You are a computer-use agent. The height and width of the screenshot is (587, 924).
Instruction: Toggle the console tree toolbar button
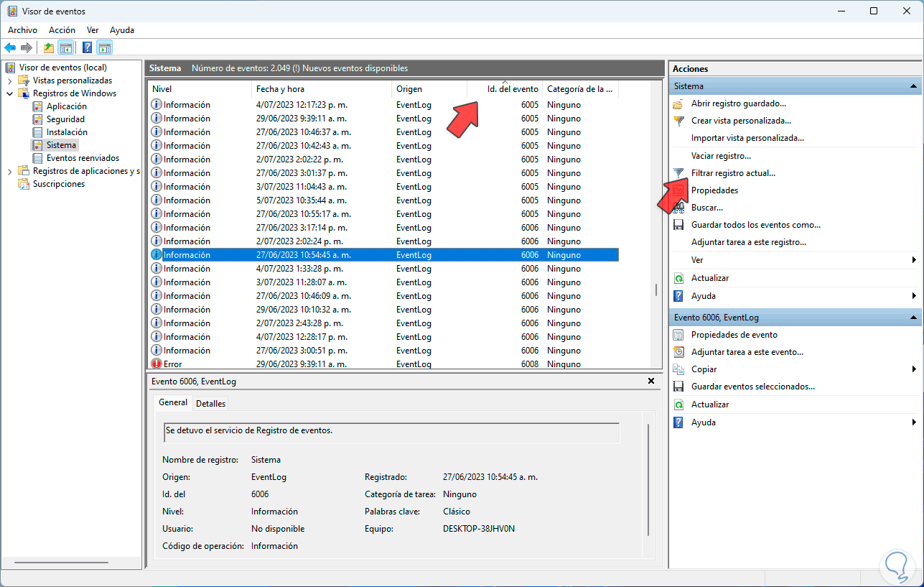(x=65, y=48)
